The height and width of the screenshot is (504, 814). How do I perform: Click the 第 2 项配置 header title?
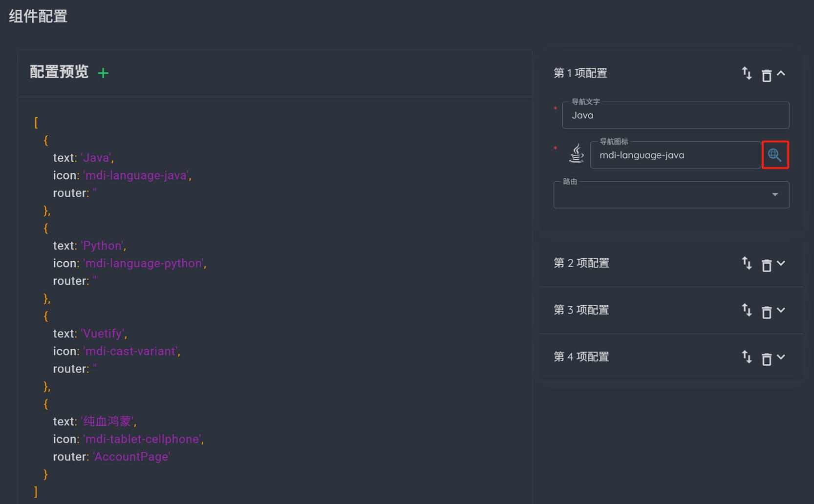(x=581, y=263)
